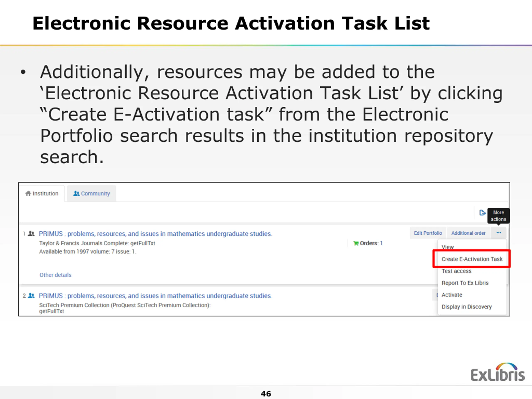Viewport: 532px width, 399px height.
Task: Click the Additional order button
Action: pyautogui.click(x=468, y=233)
